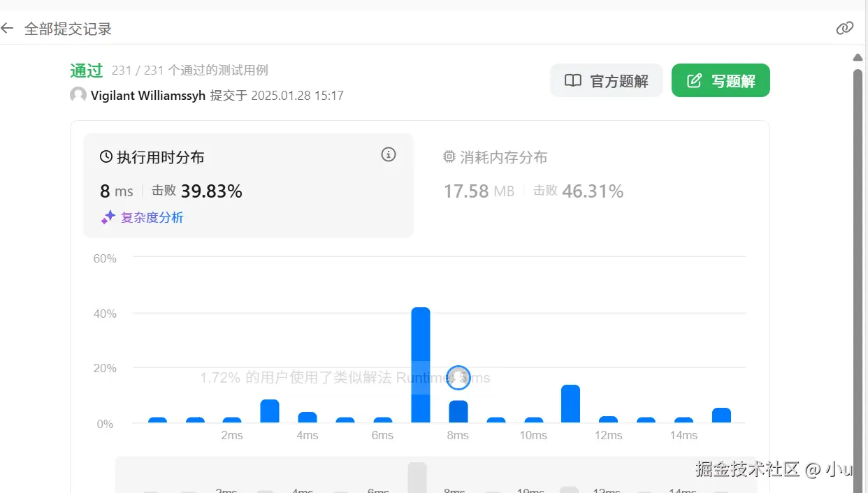This screenshot has height=493, width=868.
Task: Open 复杂度分析 complexity analysis
Action: (152, 217)
